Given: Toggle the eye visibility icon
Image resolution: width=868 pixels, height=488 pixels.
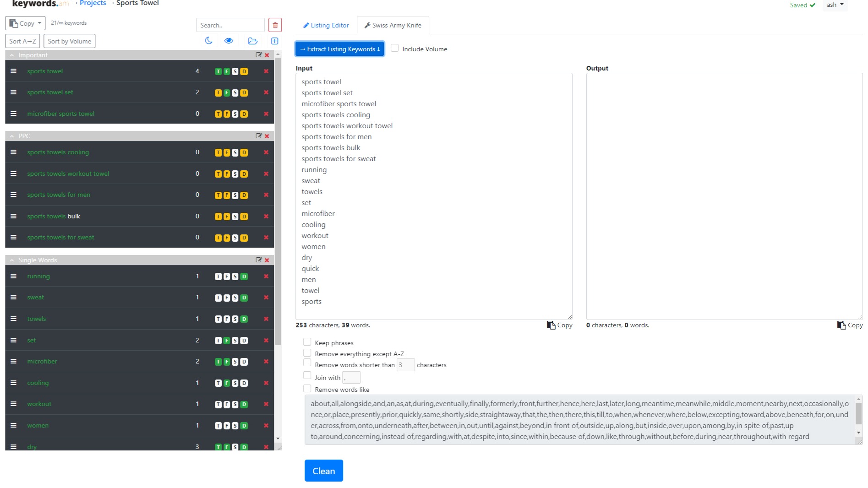Looking at the screenshot, I should point(229,41).
